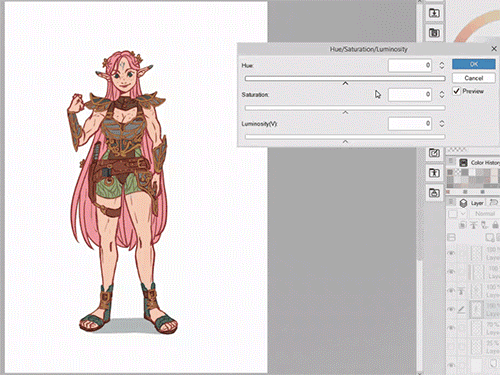Open the palette color chevron dropdown
This screenshot has width=500, height=375.
pyautogui.click(x=463, y=214)
